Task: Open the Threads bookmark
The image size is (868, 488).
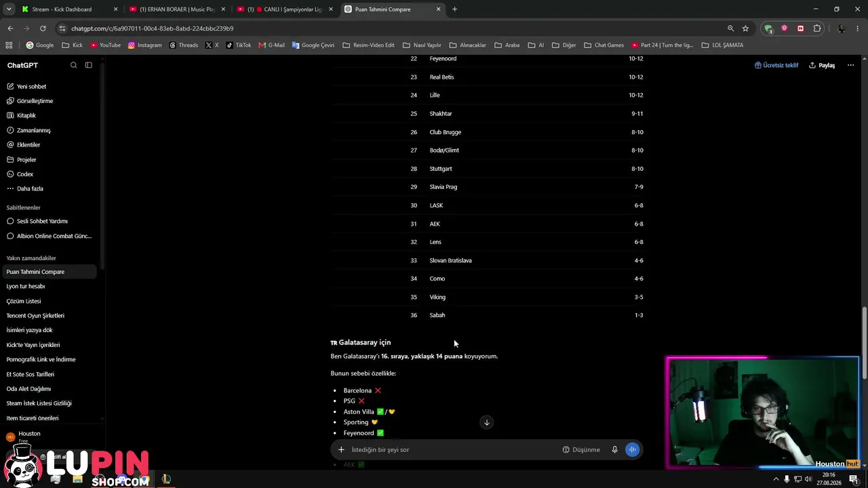Action: pyautogui.click(x=184, y=45)
